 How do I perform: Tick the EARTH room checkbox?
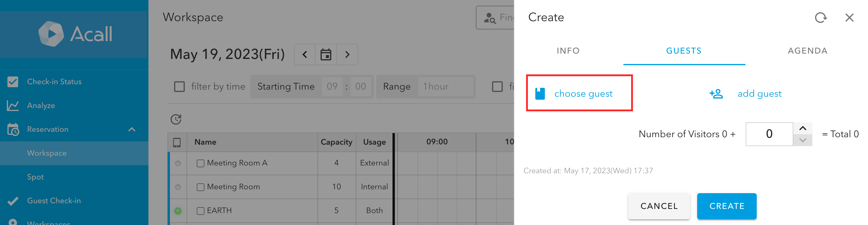[x=201, y=211]
